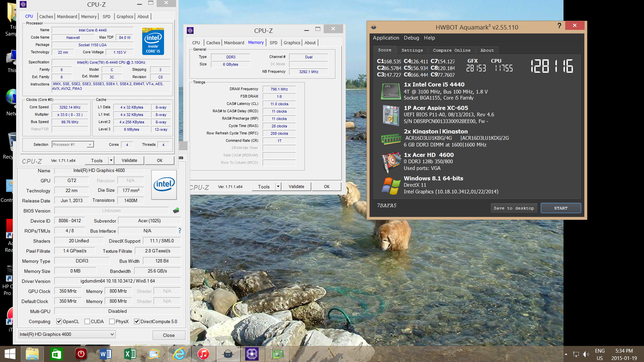Open Internet Explorer from the taskbar

tap(179, 354)
